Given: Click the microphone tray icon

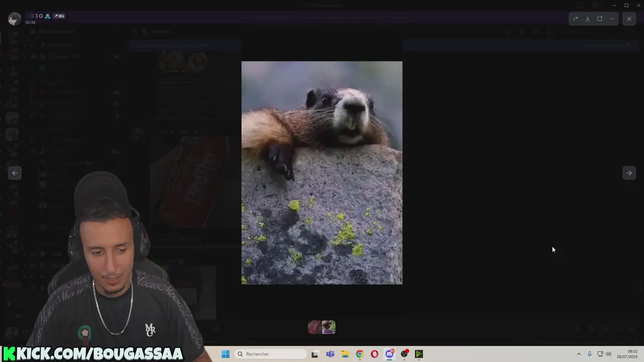Looking at the screenshot, I should coord(590,354).
